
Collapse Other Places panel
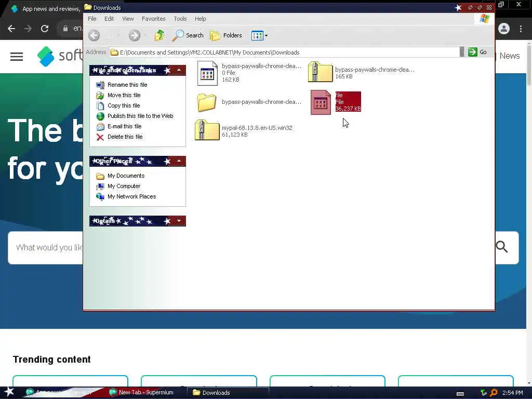179,161
